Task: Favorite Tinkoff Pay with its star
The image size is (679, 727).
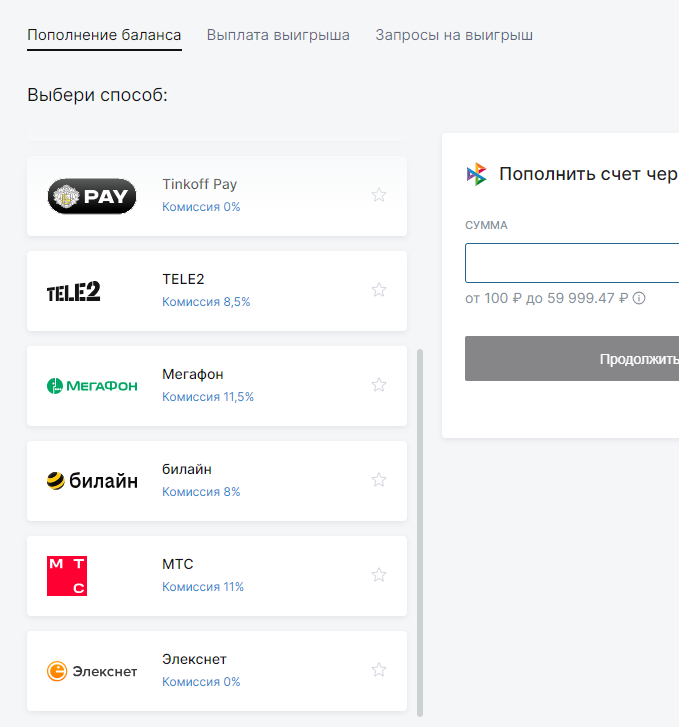Action: click(379, 195)
